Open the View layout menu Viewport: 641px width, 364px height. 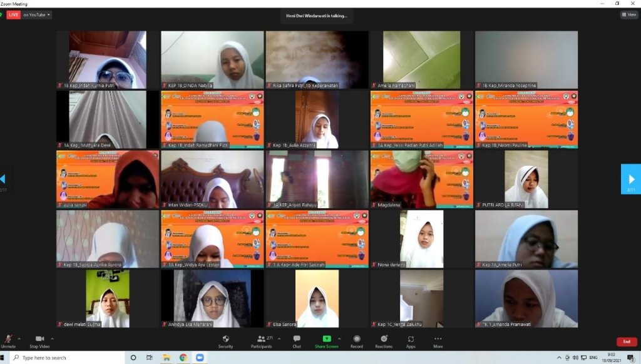628,14
